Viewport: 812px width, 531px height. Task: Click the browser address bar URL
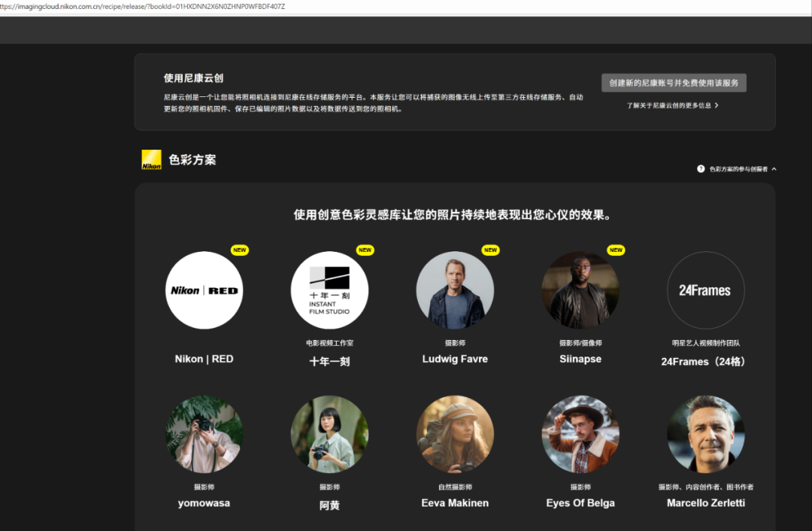point(142,7)
